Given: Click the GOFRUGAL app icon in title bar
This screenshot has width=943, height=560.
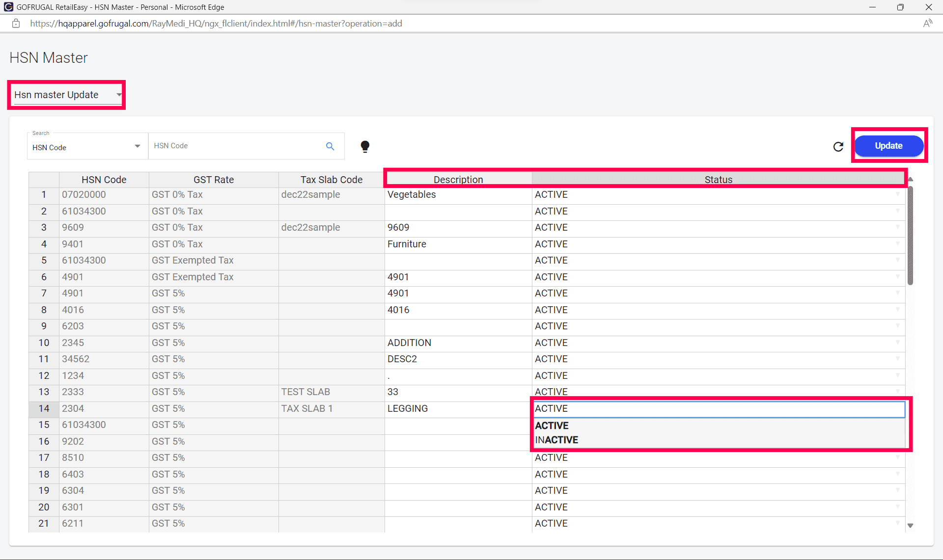Looking at the screenshot, I should [x=8, y=7].
